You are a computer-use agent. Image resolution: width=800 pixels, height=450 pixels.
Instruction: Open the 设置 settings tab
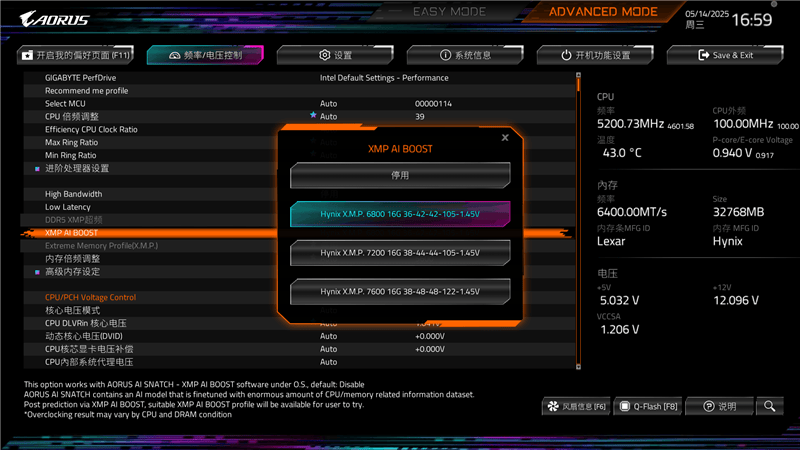click(335, 55)
